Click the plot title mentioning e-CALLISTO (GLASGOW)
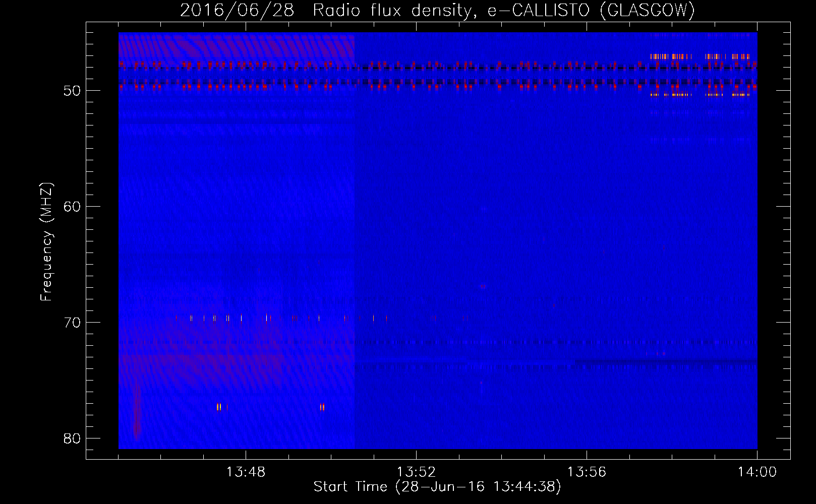 (437, 11)
